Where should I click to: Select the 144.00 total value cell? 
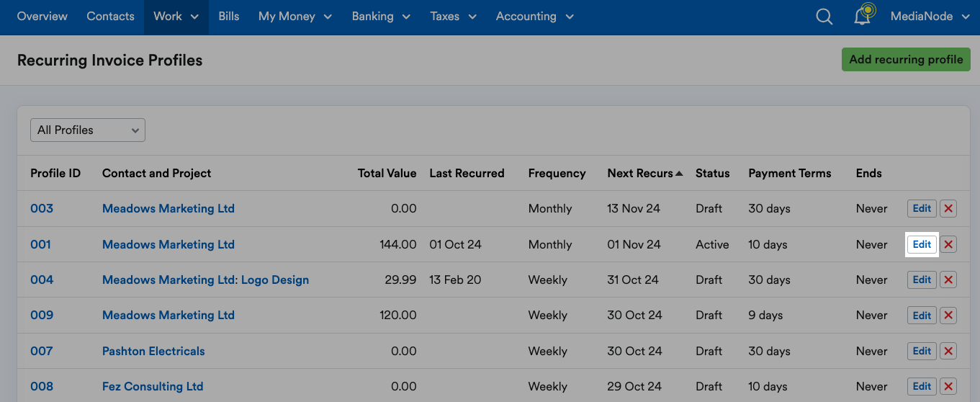coord(398,244)
